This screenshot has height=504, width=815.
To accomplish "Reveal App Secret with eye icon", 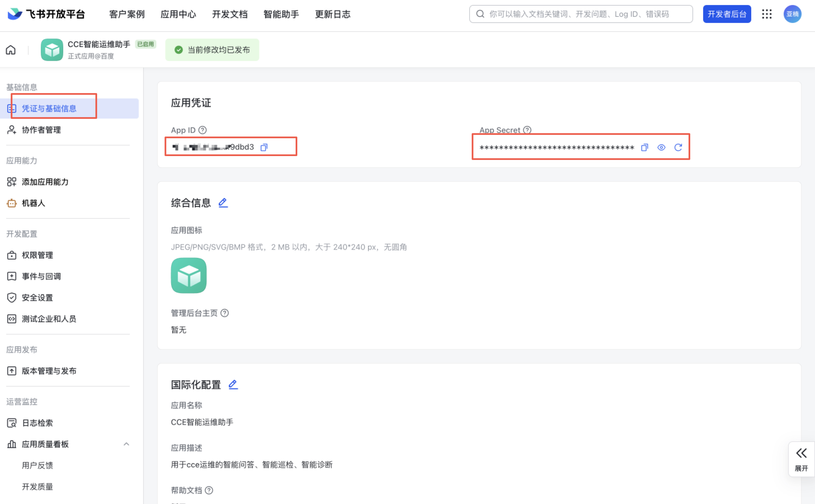I will pyautogui.click(x=661, y=147).
